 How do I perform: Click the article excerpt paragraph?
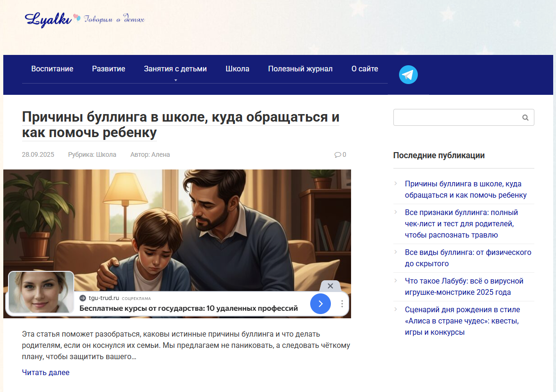click(186, 345)
